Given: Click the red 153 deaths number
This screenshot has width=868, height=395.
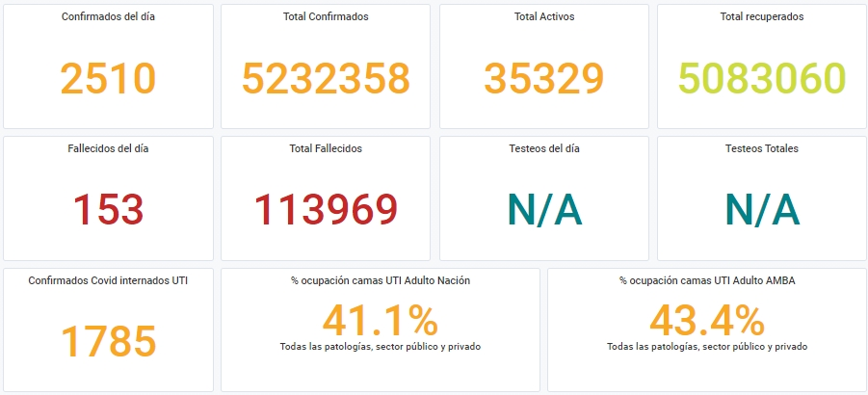Looking at the screenshot, I should pos(108,210).
